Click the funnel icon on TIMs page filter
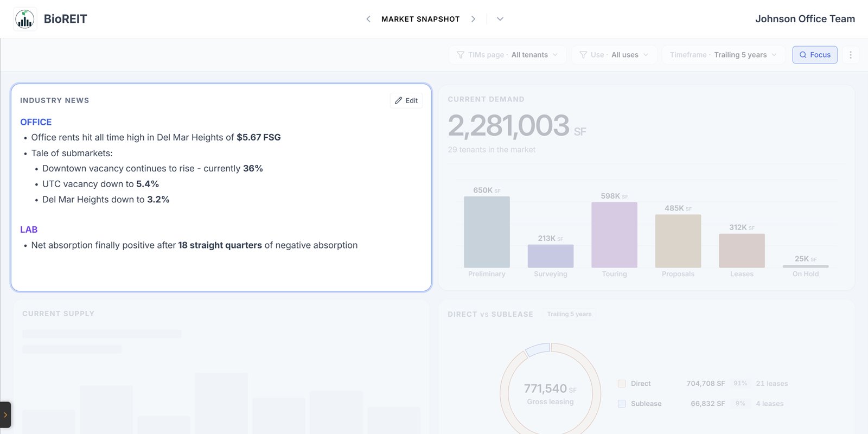 461,55
